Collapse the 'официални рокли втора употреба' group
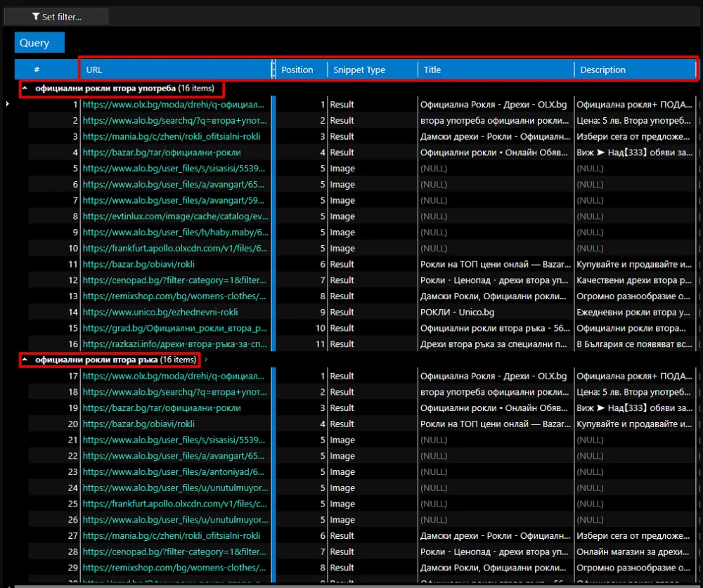The width and height of the screenshot is (703, 588). click(25, 89)
